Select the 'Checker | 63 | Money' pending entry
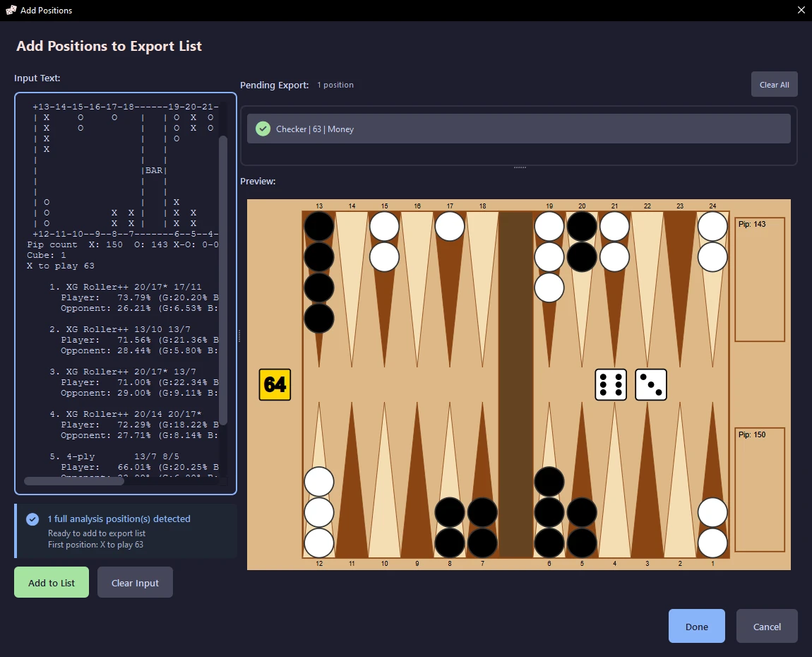The width and height of the screenshot is (812, 657). coord(518,129)
